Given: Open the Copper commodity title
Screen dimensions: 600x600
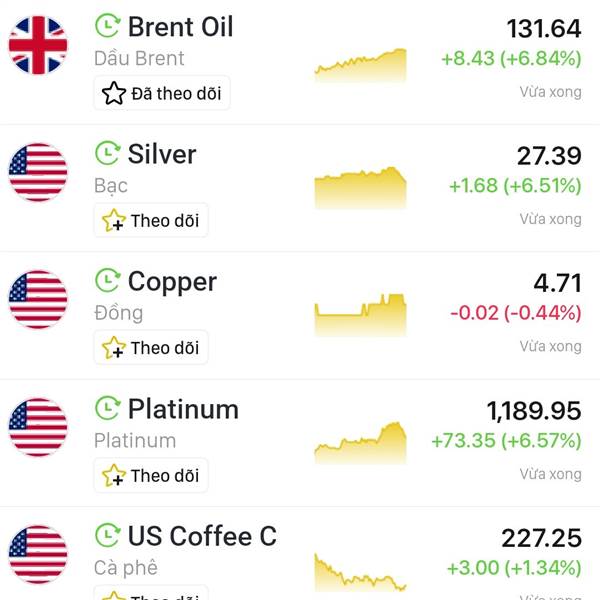Looking at the screenshot, I should (172, 282).
